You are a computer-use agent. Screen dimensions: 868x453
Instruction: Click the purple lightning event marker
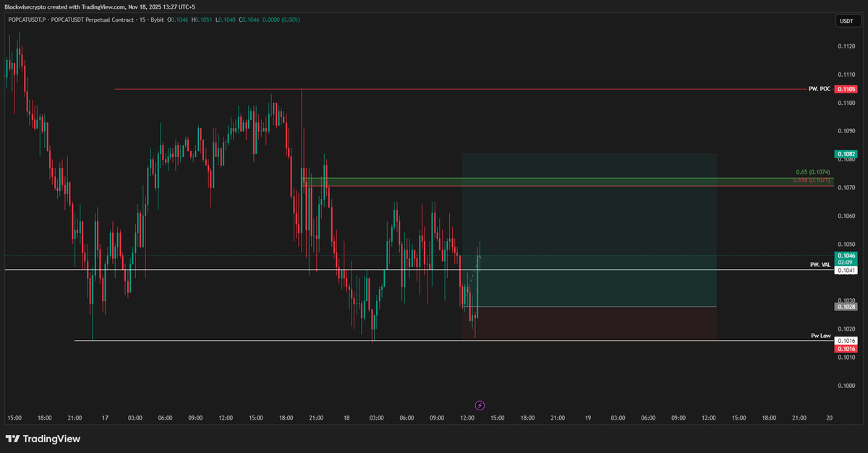(x=479, y=405)
